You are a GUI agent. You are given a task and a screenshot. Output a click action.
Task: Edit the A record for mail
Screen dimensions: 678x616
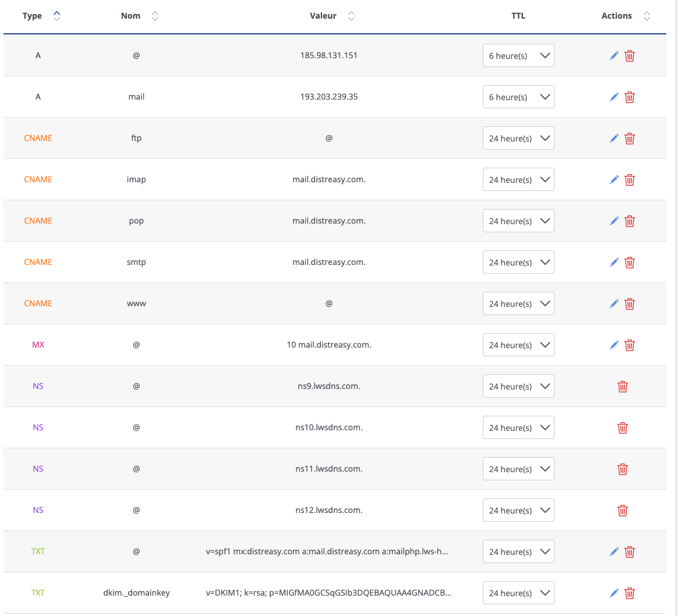pyautogui.click(x=614, y=97)
